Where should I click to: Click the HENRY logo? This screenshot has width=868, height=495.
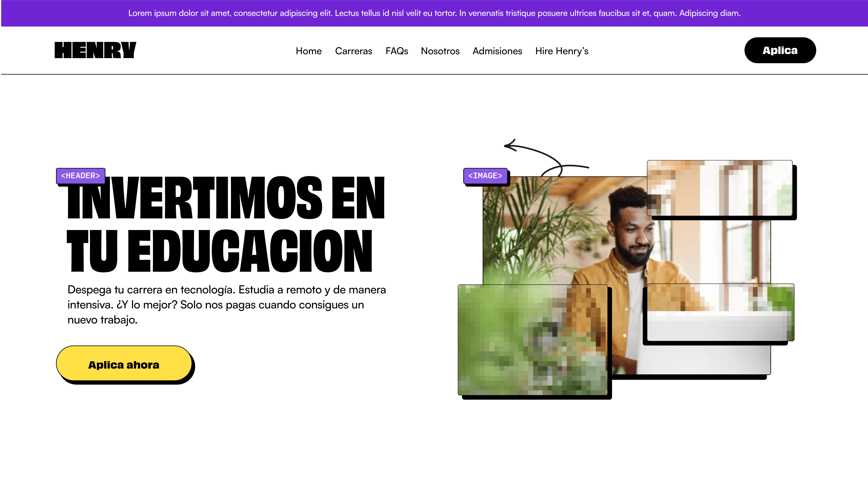[95, 50]
